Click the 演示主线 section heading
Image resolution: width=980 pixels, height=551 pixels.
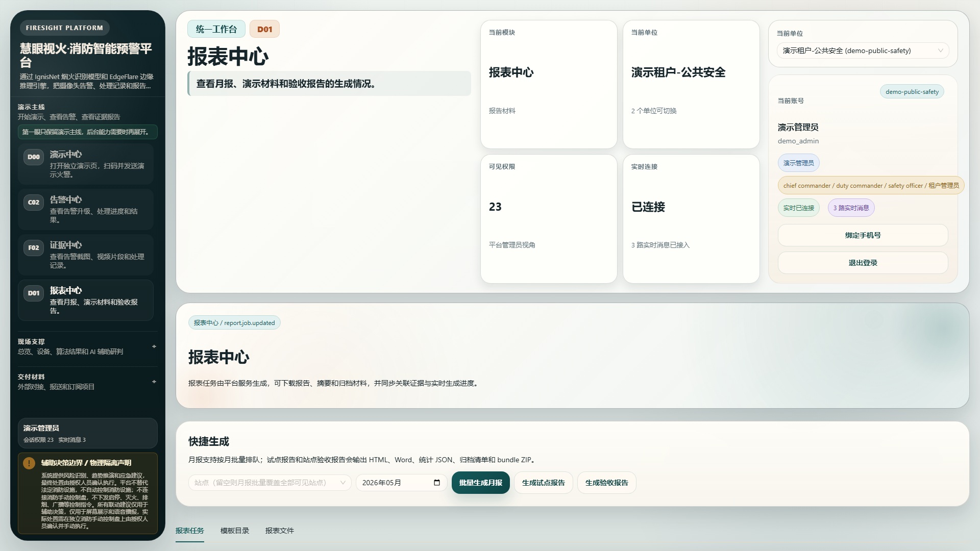click(31, 107)
